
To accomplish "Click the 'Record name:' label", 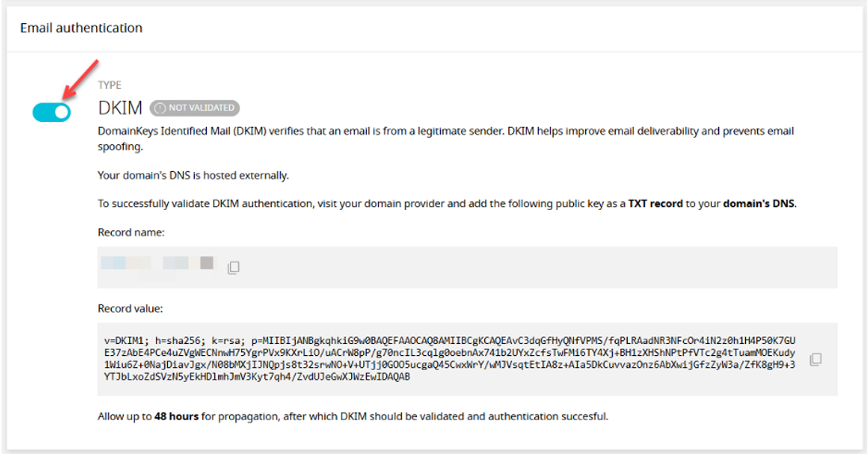I will point(132,232).
